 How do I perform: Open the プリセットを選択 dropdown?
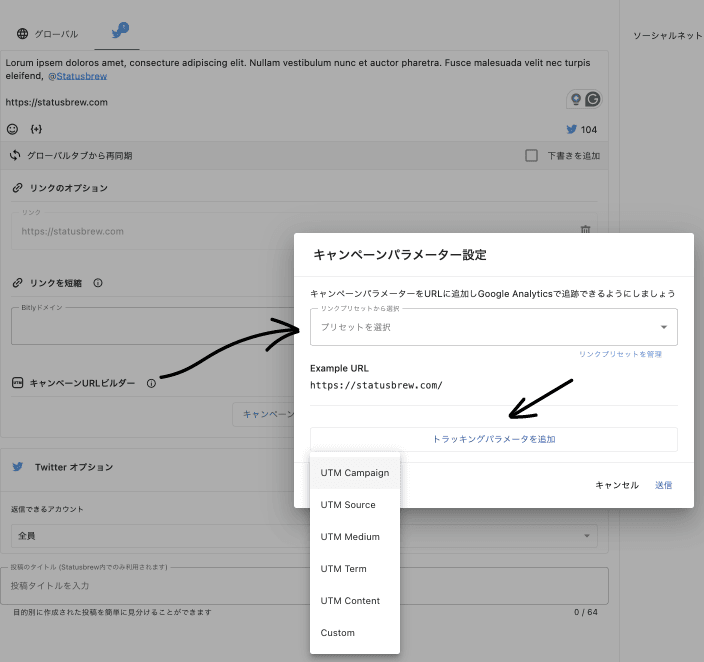[493, 327]
